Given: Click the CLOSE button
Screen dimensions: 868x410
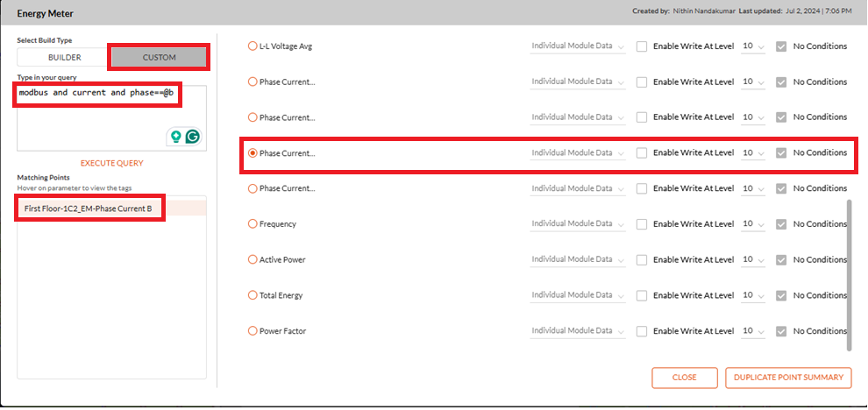Looking at the screenshot, I should pos(684,378).
